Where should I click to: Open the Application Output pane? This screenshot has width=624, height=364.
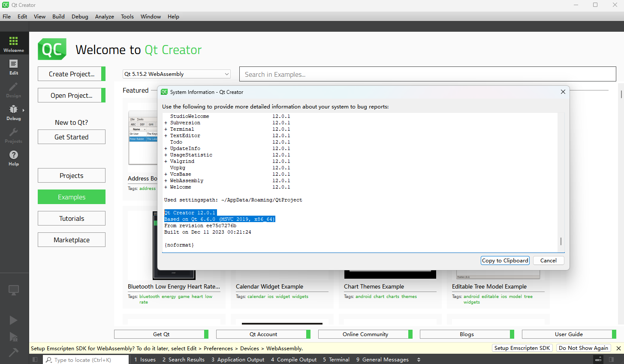(238, 360)
